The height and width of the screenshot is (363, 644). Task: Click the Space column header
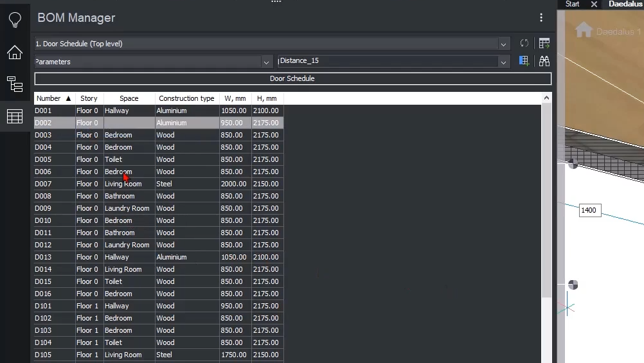tap(129, 98)
